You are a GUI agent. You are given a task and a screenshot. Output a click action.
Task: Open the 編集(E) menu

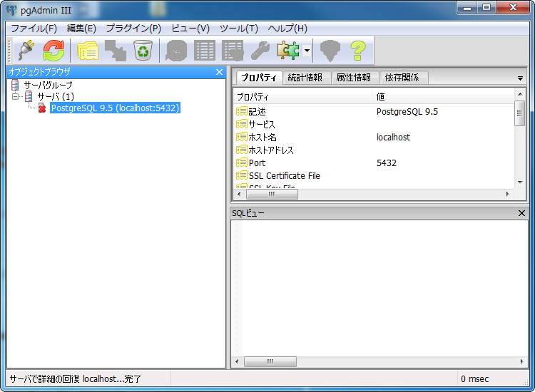pos(81,29)
